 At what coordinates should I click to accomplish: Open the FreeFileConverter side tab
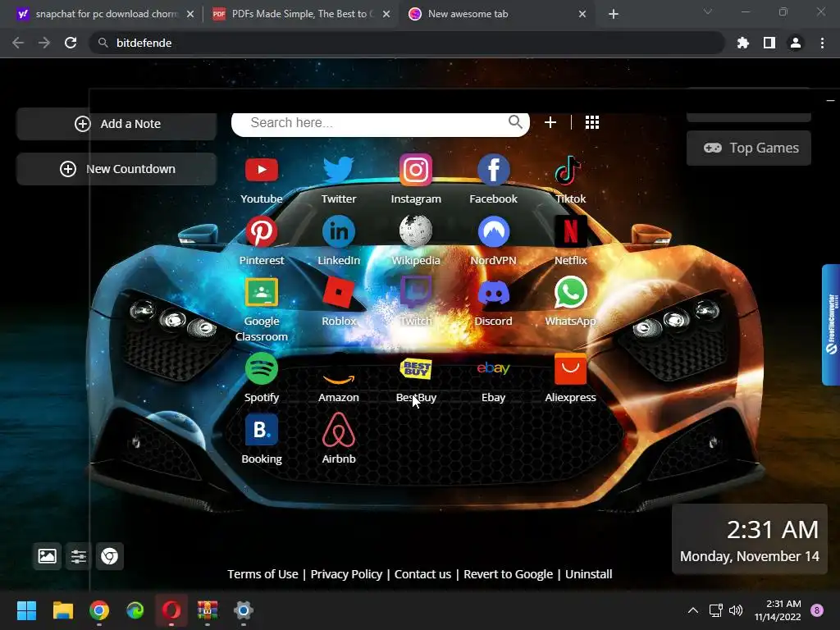831,325
